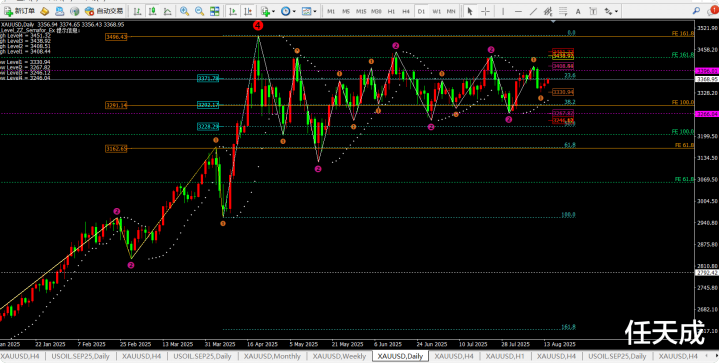Select the vertical line drawing tool

[503, 11]
